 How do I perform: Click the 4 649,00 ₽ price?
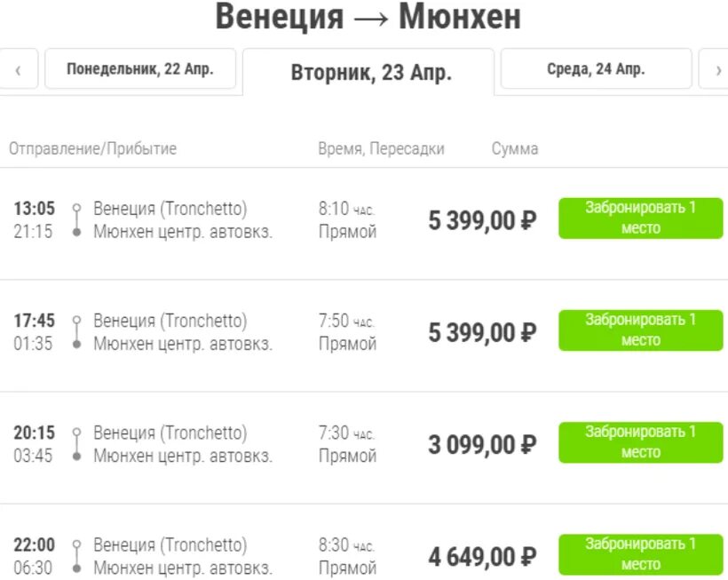482,557
